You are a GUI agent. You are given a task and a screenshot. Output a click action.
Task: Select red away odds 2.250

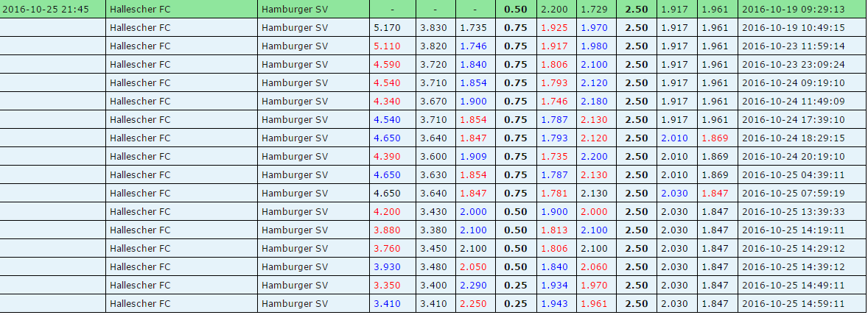473,303
